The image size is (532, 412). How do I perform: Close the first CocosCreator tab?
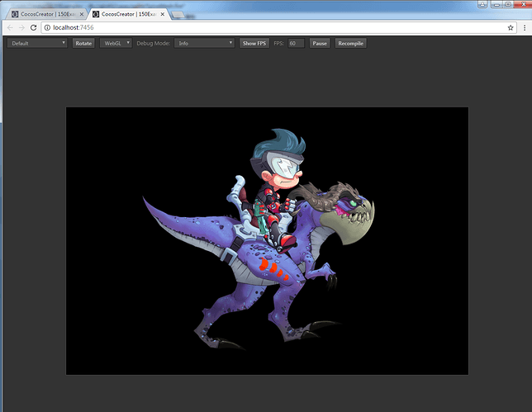click(x=82, y=14)
